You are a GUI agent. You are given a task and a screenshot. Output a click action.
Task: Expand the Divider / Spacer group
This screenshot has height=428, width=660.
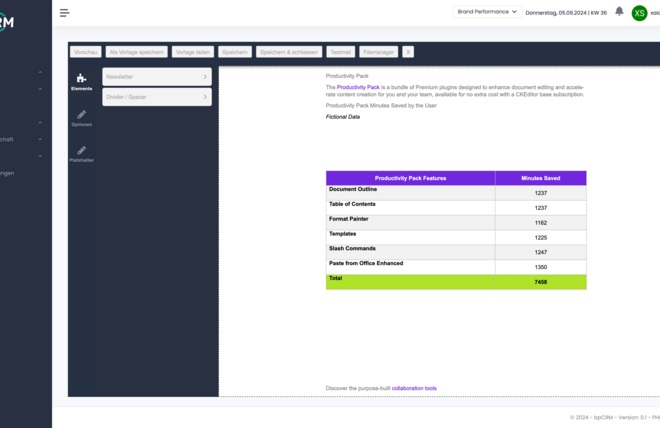click(x=157, y=97)
